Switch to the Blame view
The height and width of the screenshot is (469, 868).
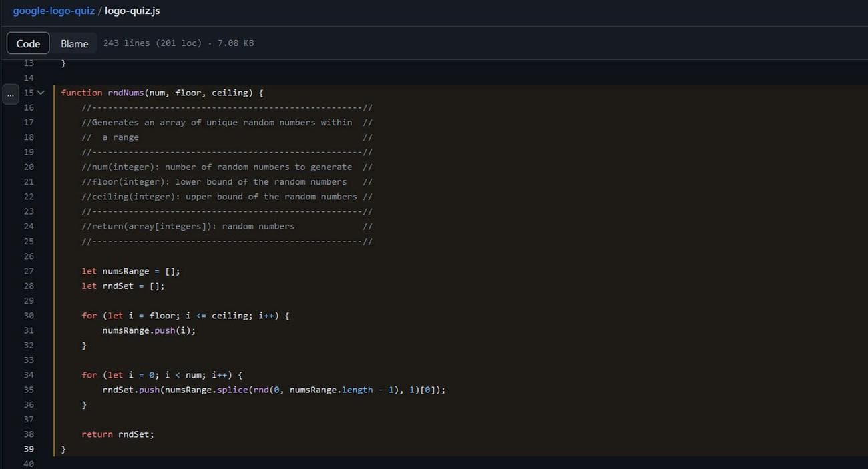[x=74, y=43]
